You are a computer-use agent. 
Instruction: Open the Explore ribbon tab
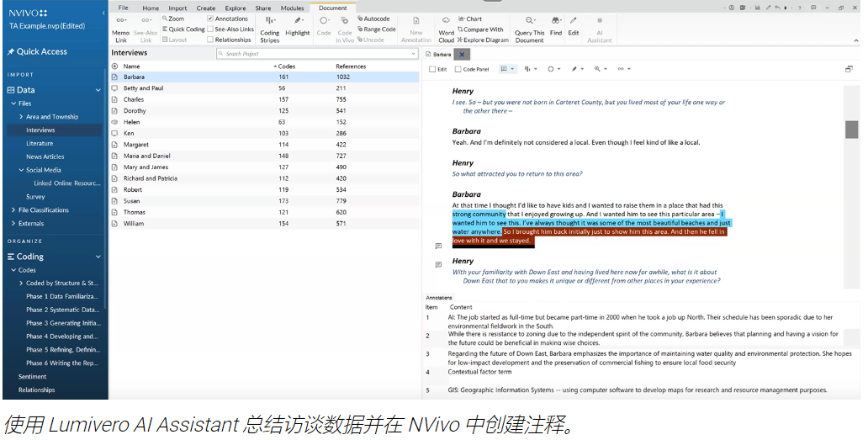pyautogui.click(x=236, y=8)
